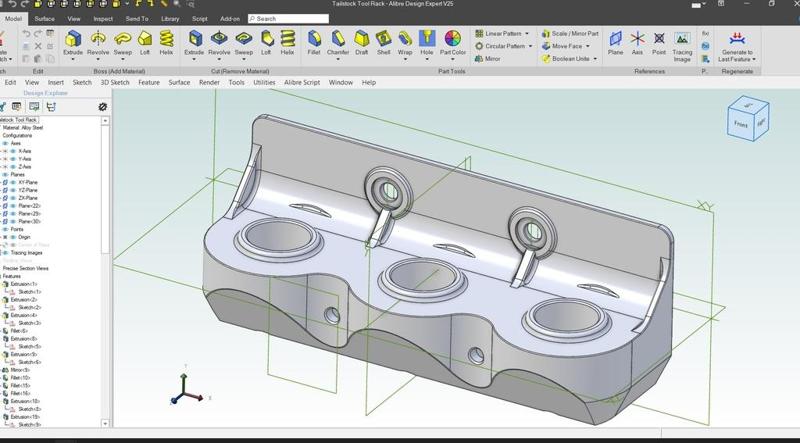Switch to the Surface ribbon tab
800x443 pixels.
tap(45, 18)
